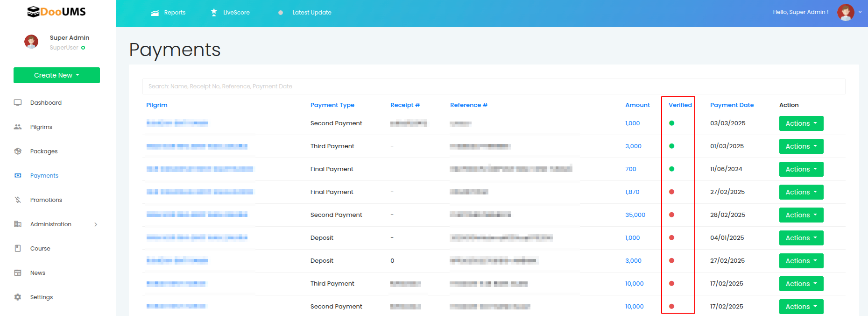The image size is (868, 316).
Task: Open Actions dropdown for 04/01/2025 Deposit
Action: [801, 238]
